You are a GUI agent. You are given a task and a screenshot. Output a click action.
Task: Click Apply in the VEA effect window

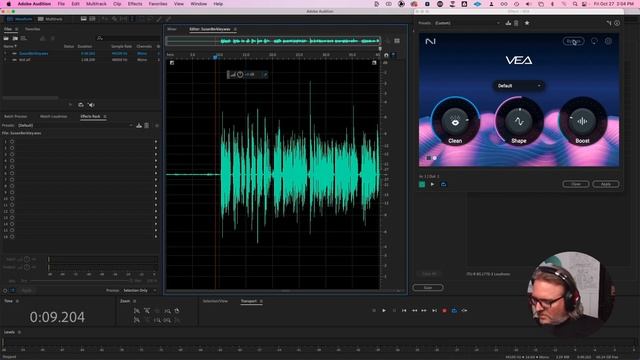pos(606,184)
